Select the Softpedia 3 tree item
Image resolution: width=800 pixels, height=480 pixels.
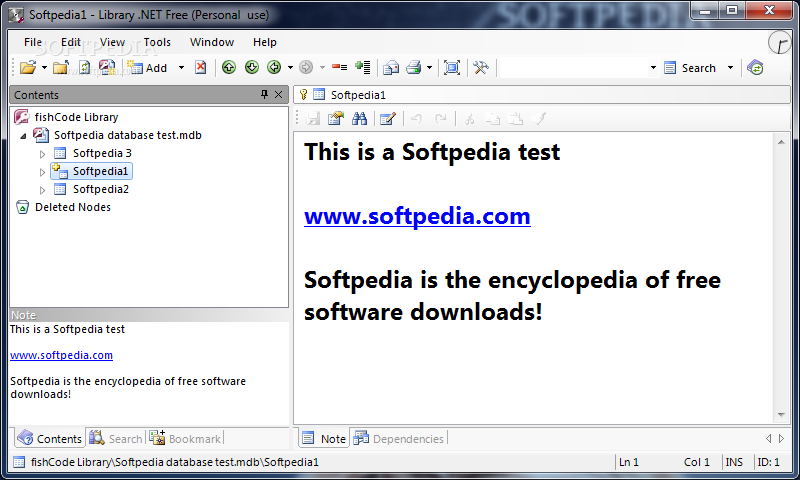[102, 153]
